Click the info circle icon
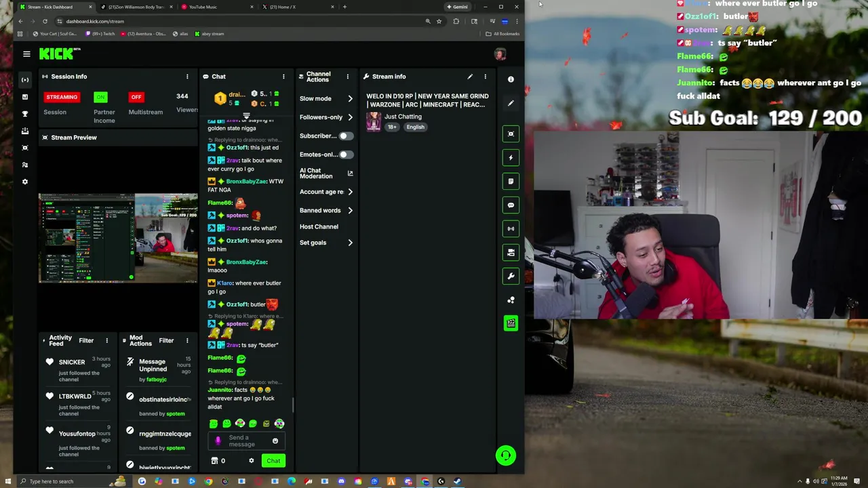868x488 pixels. (x=511, y=79)
